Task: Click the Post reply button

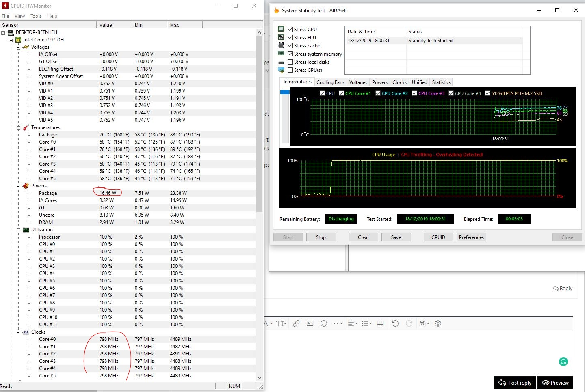Action: pos(515,383)
